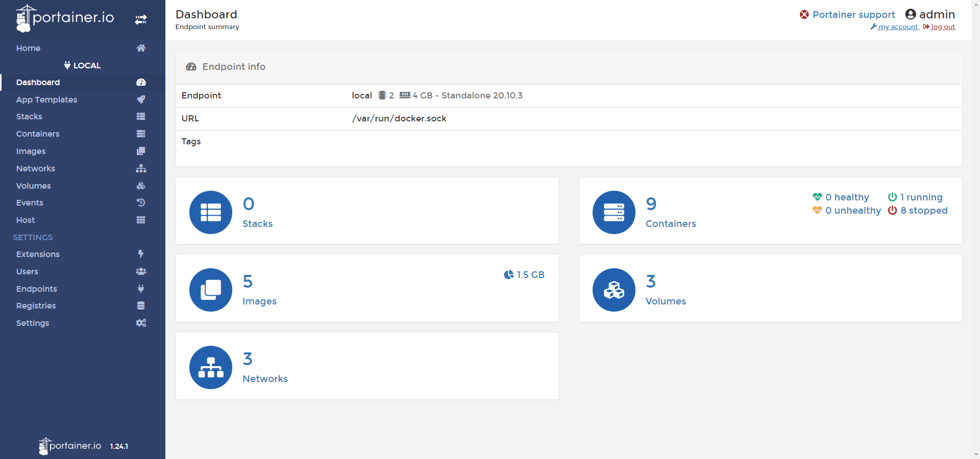Click the Endpoints plug icon in sidebar
The width and height of the screenshot is (980, 459).
pyautogui.click(x=141, y=289)
